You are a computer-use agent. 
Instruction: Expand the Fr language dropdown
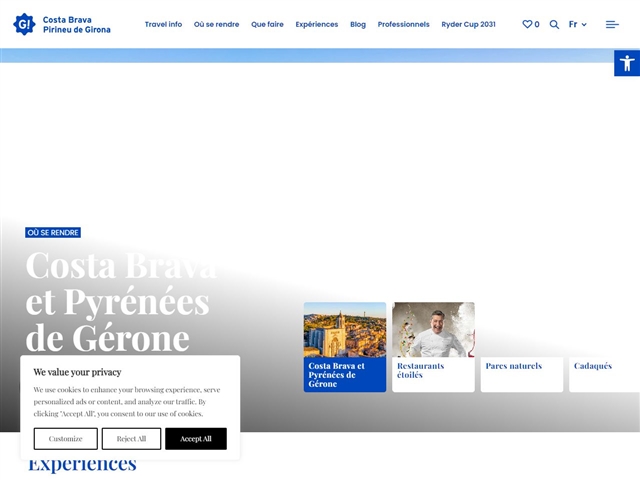pos(578,24)
